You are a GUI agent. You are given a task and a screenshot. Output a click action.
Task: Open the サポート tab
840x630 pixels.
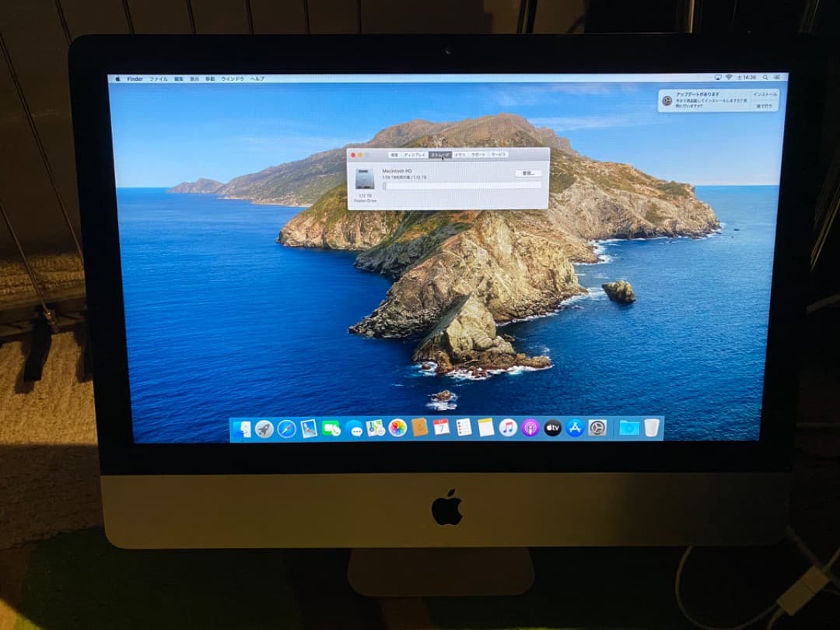[x=478, y=154]
